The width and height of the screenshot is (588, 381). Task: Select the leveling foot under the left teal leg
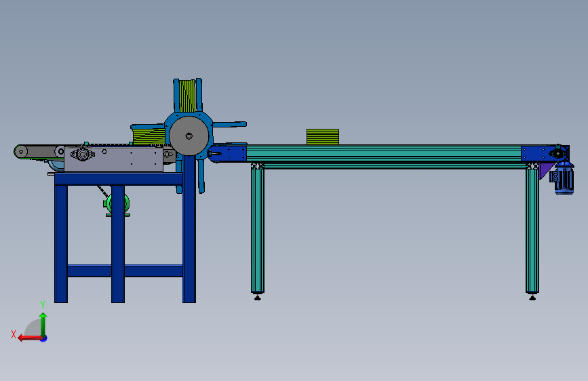[258, 297]
